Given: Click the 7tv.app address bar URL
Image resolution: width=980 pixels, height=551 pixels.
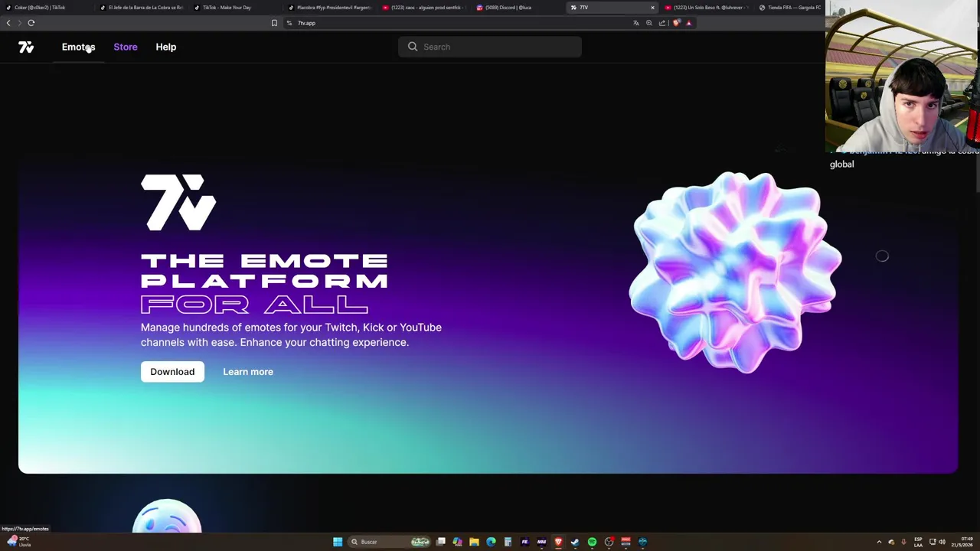Looking at the screenshot, I should pyautogui.click(x=306, y=23).
